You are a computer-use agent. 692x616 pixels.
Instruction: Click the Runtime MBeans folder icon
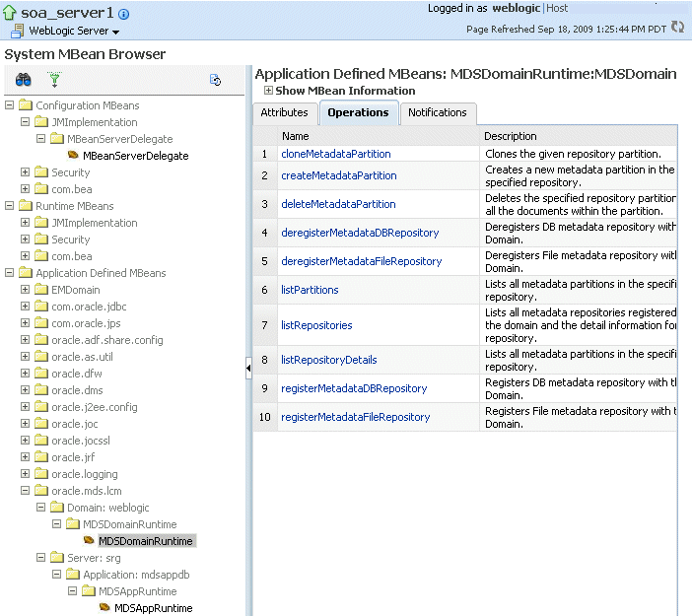coord(26,206)
